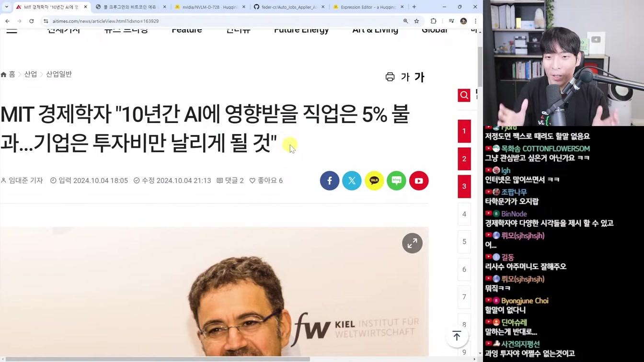Decrease font size with small 가

coord(405,77)
